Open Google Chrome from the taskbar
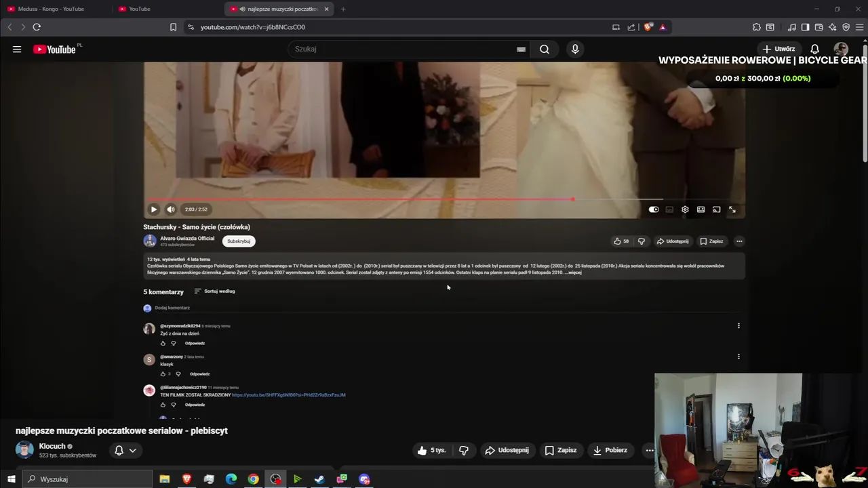 point(253,479)
